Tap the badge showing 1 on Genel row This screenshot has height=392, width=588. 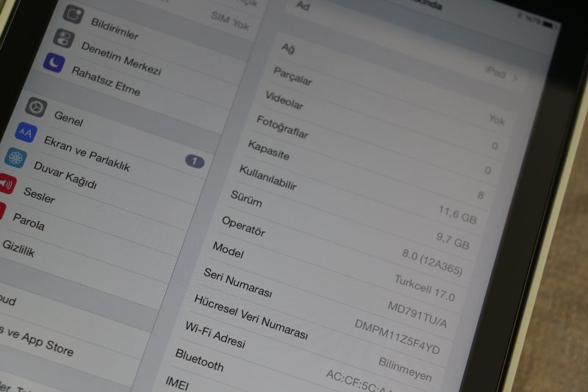click(x=195, y=161)
